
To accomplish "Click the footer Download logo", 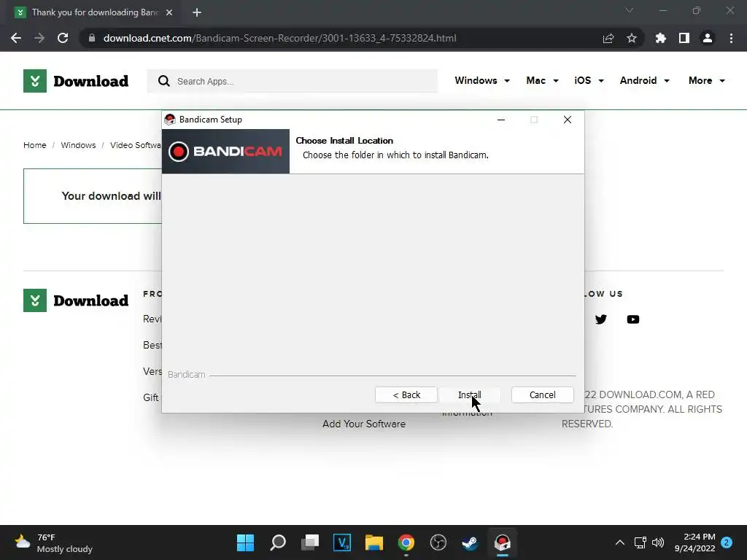I will pyautogui.click(x=76, y=300).
